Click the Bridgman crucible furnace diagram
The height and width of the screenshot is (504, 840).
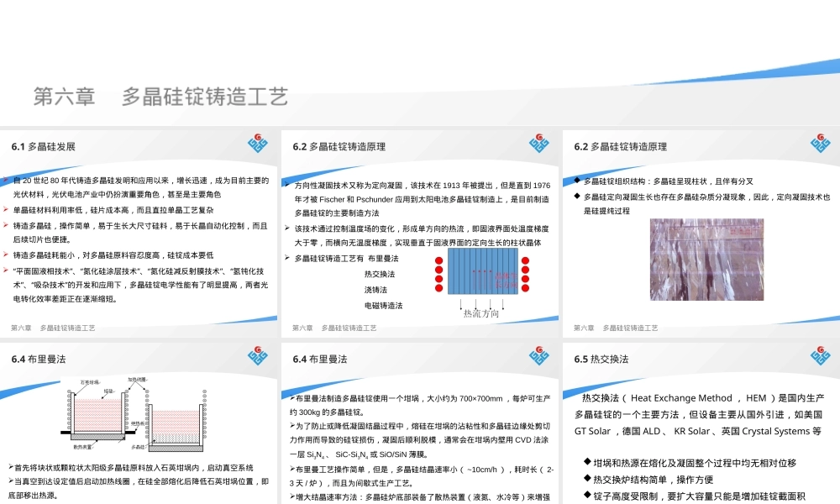[134, 414]
